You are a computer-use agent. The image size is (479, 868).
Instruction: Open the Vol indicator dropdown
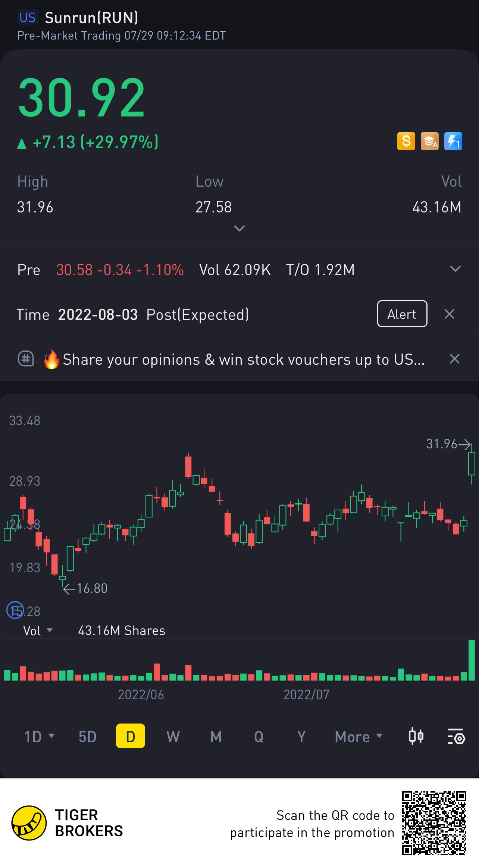point(38,631)
